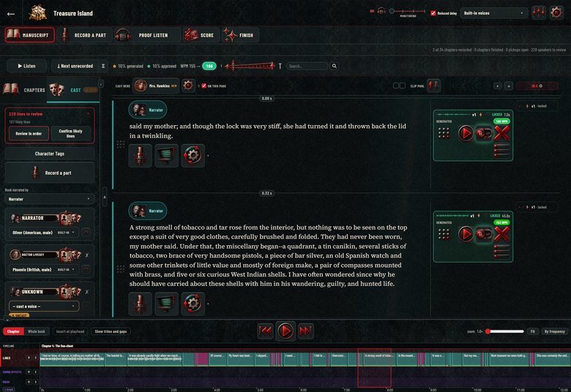Viewport: 571px width, 392px height.
Task: Open Oliver (American, male) voice dropdown
Action: (43, 233)
